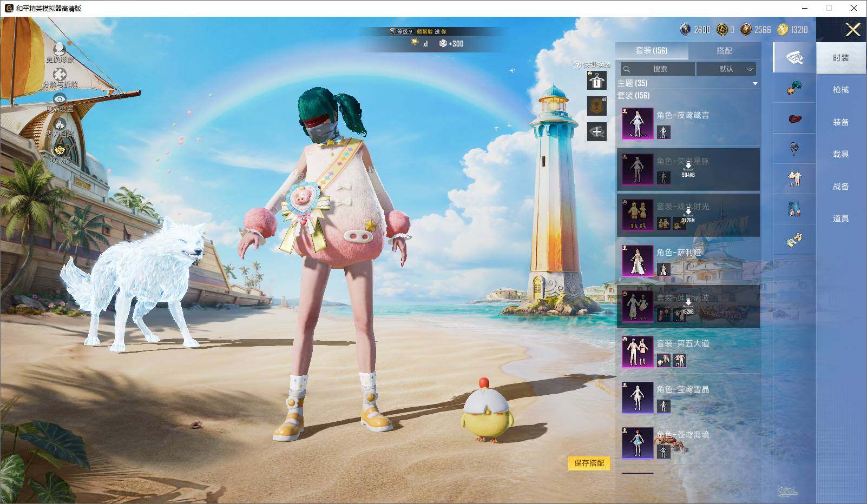Open the 装备 equipment section
The height and width of the screenshot is (504, 867).
coord(841,122)
